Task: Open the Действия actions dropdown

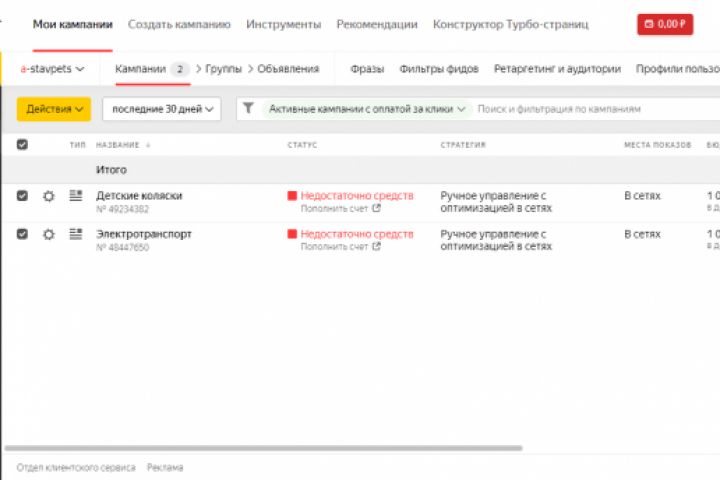Action: click(x=54, y=109)
